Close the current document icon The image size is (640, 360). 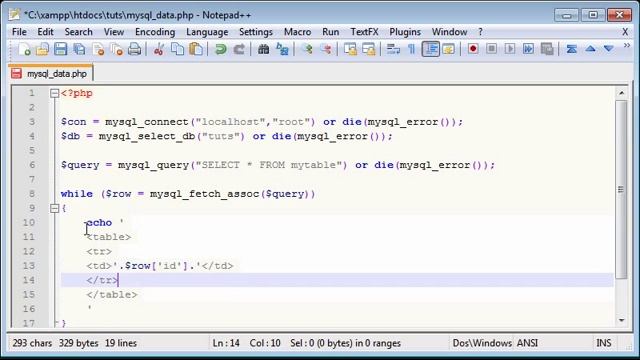click(x=98, y=49)
